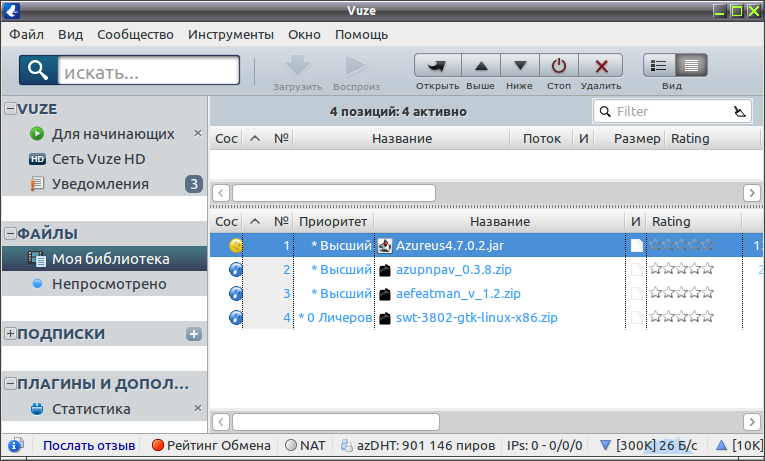Open Статистика plugin entry
This screenshot has width=765, height=461.
(91, 409)
